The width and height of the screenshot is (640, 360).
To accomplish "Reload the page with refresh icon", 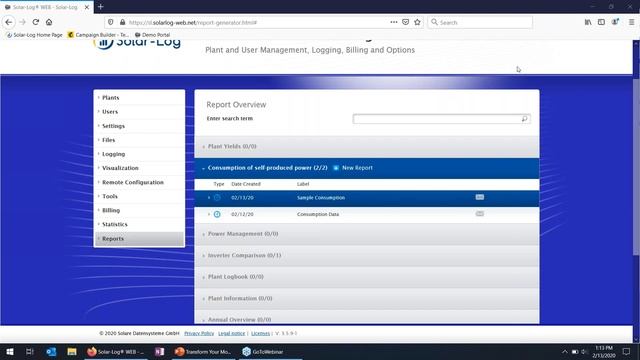I will 36,22.
